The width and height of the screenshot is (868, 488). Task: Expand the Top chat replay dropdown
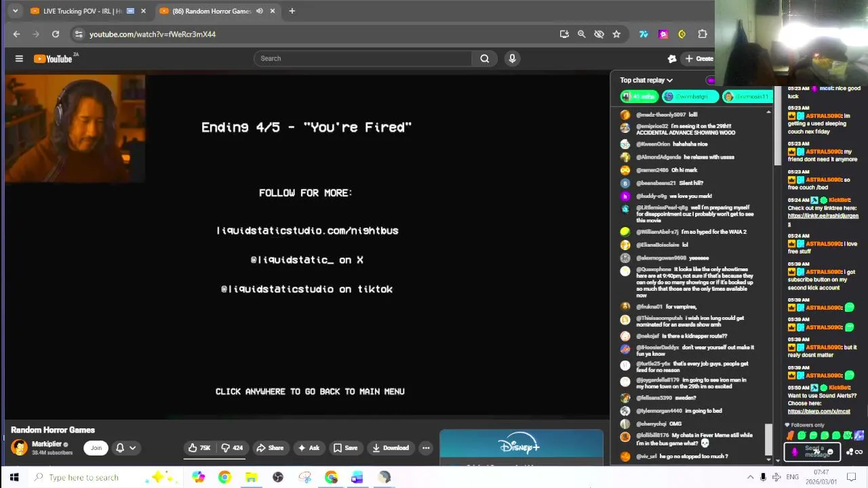coord(646,80)
